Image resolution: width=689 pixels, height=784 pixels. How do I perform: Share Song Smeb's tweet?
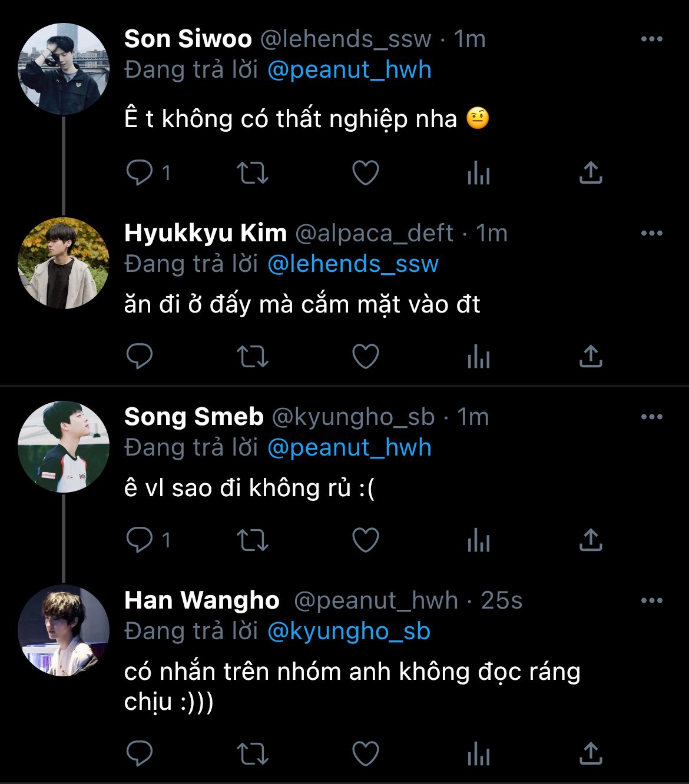point(591,540)
